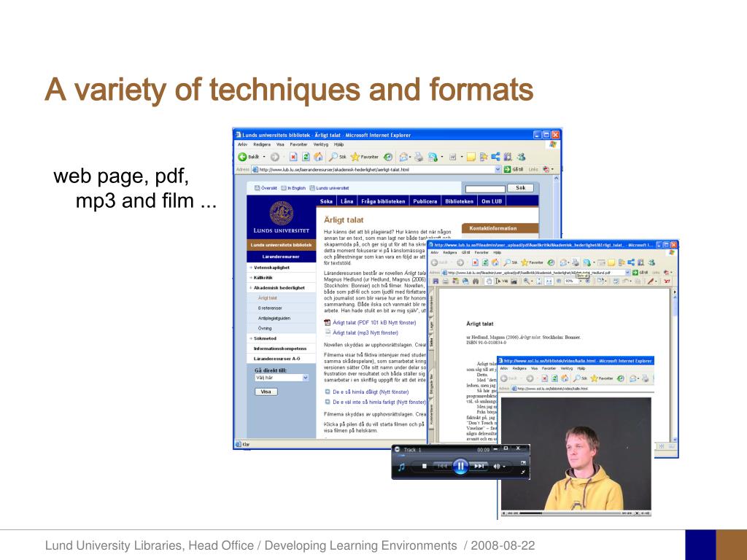This screenshot has height=560, width=747.
Task: Stop playback in the Track 1 media player
Action: (425, 466)
